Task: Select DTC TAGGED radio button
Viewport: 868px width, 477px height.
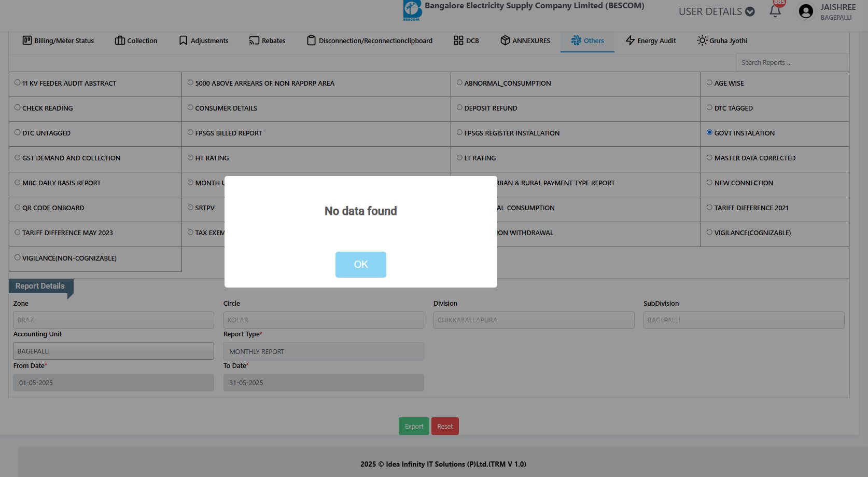Action: coord(709,107)
